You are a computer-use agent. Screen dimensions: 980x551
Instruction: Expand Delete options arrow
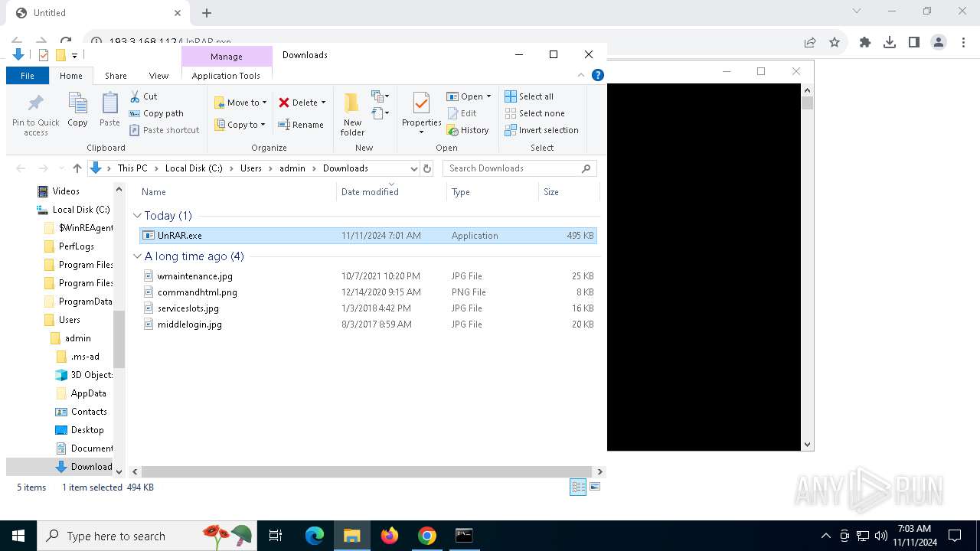[323, 103]
